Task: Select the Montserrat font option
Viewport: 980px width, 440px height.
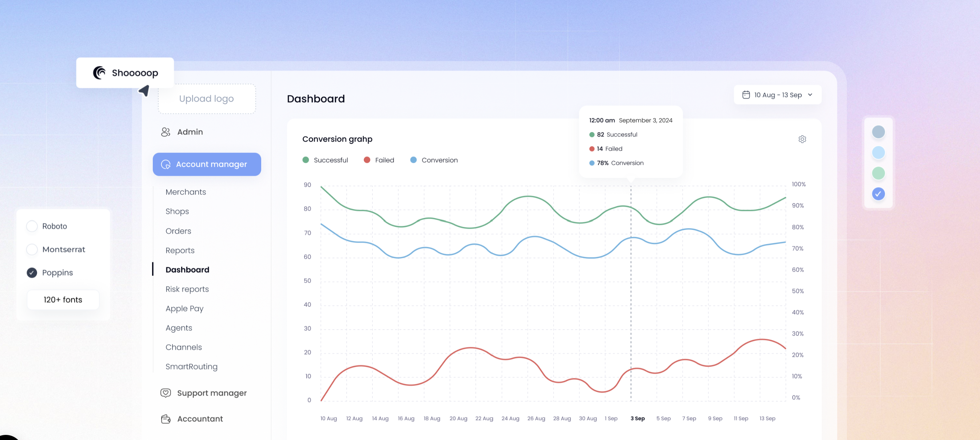Action: coord(32,249)
